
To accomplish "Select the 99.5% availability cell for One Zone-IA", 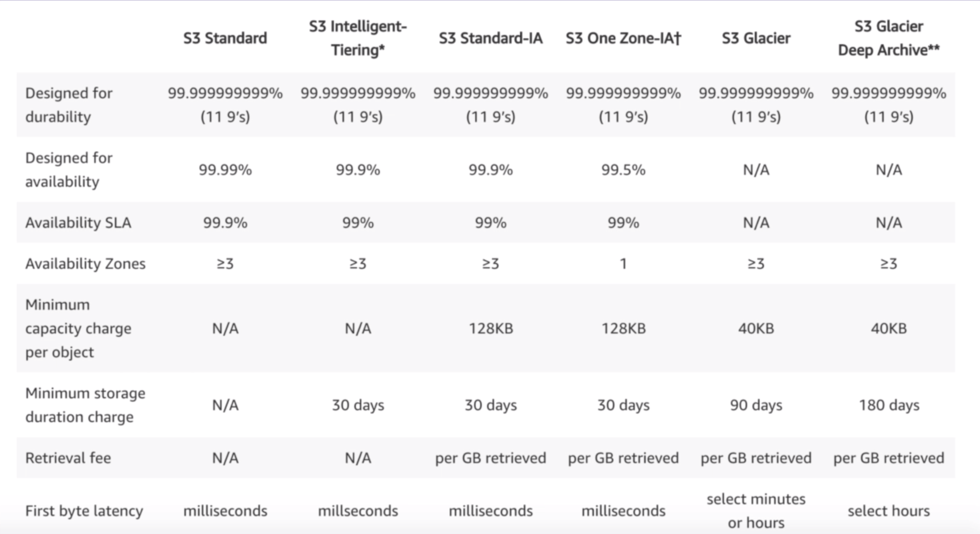I will click(x=623, y=169).
